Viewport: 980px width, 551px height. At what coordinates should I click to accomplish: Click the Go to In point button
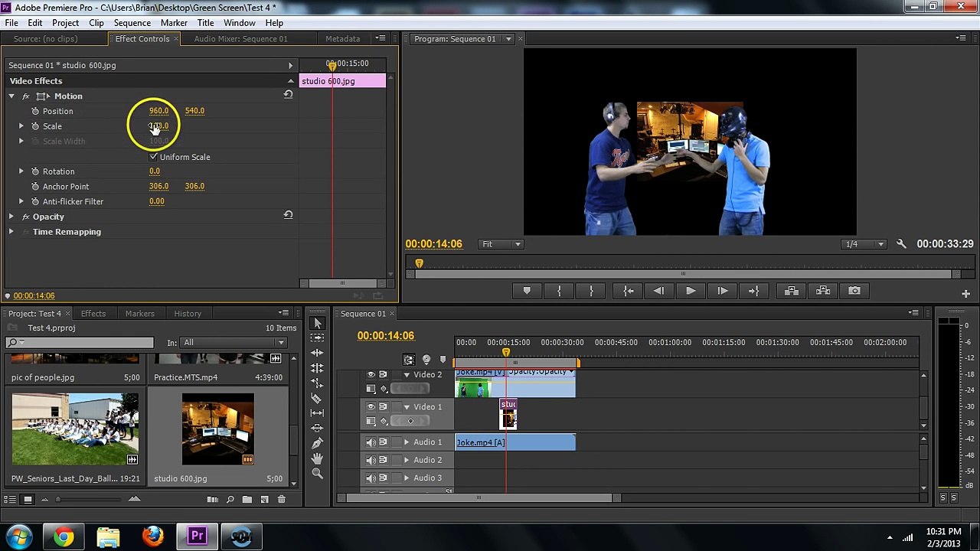click(x=628, y=291)
